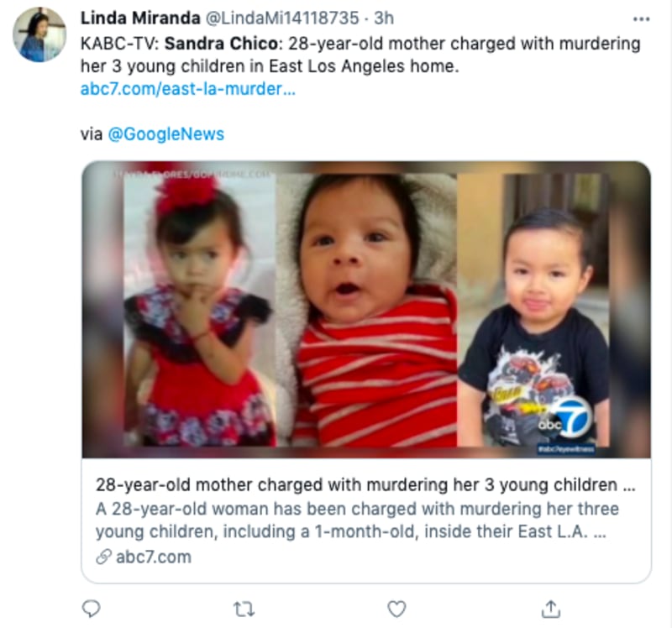Screen dimensions: 672x628
Task: Open the share upload icon
Action: click(x=551, y=609)
